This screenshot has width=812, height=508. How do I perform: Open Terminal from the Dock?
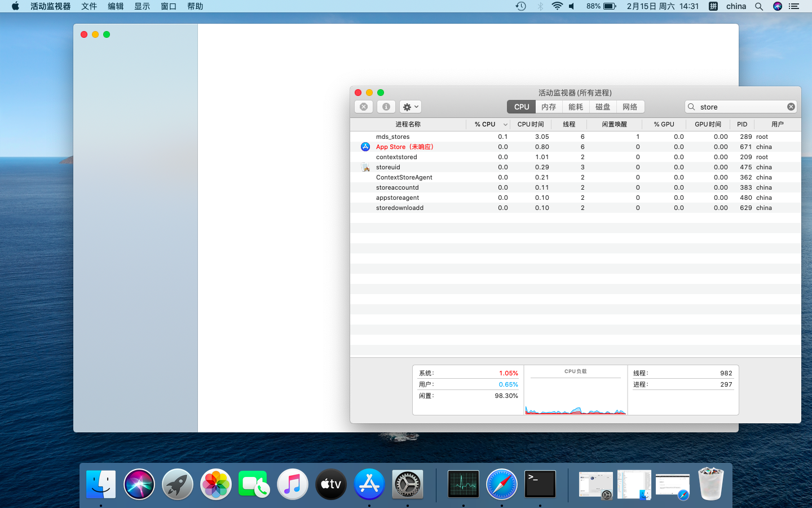tap(540, 484)
